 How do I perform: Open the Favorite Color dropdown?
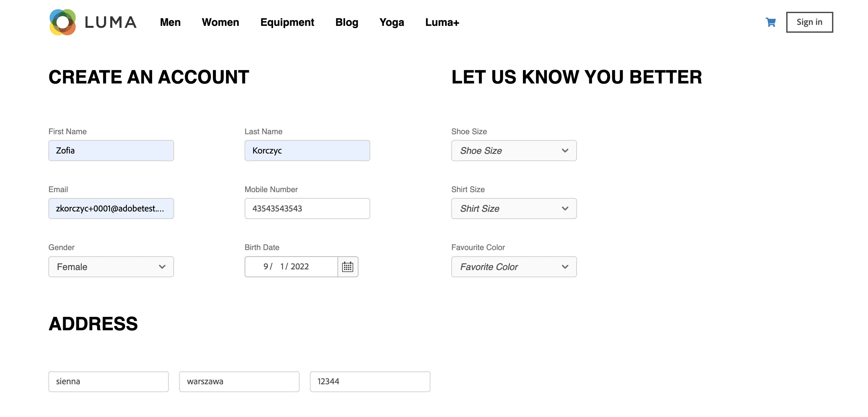click(x=514, y=267)
